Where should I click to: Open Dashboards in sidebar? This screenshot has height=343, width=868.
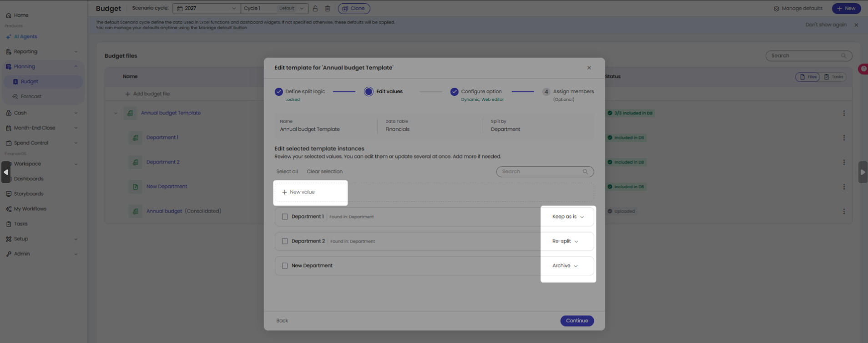28,179
